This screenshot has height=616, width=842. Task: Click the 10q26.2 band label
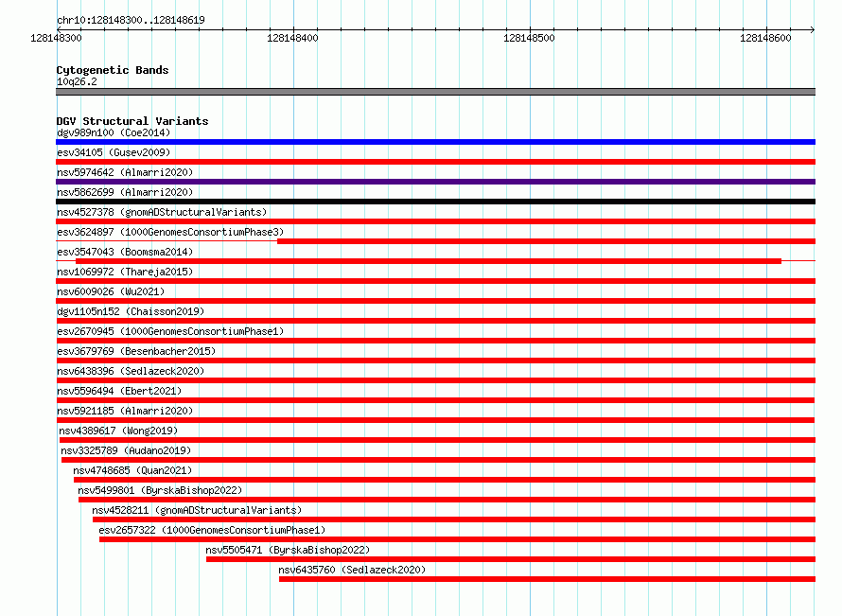pos(77,81)
